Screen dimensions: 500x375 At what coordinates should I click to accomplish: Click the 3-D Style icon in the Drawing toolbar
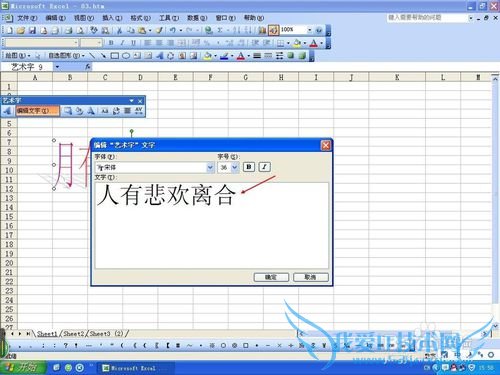pyautogui.click(x=302, y=56)
